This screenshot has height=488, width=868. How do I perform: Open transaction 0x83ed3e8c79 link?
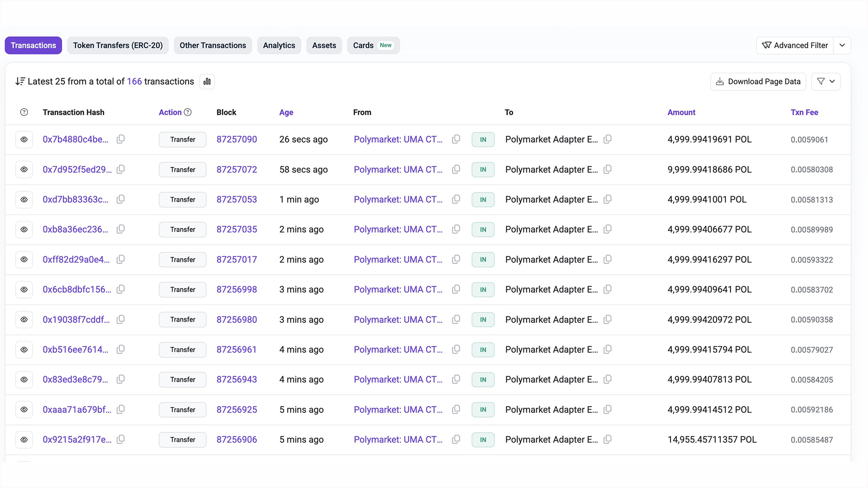(75, 379)
